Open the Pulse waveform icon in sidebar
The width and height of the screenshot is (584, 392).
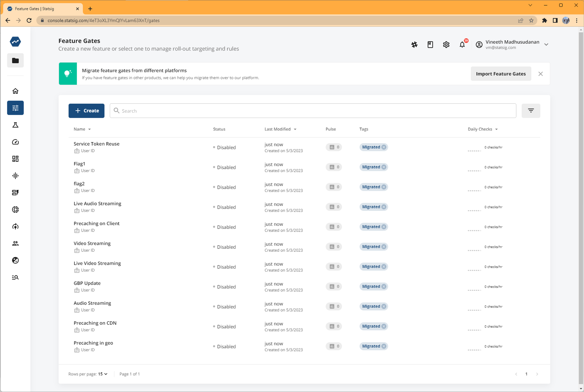tap(15, 176)
